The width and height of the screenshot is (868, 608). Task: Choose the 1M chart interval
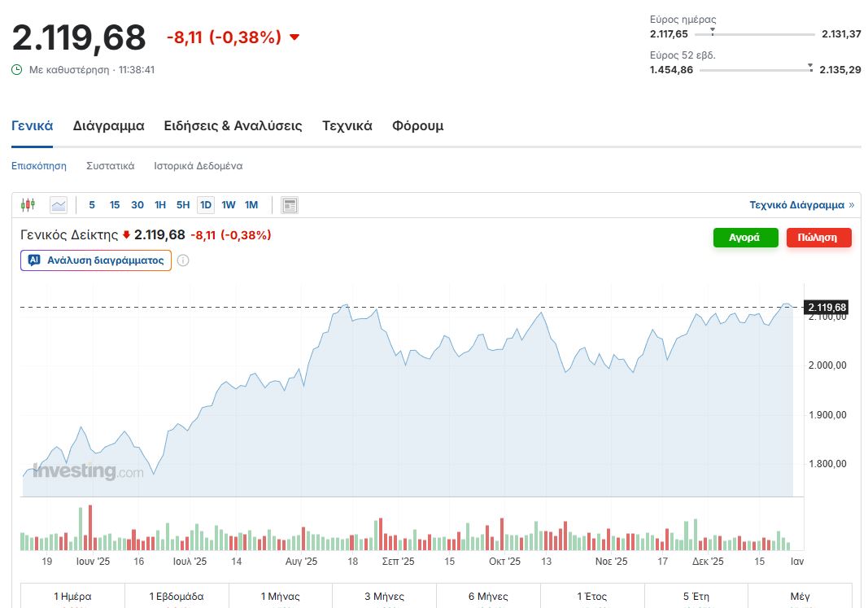click(x=251, y=205)
